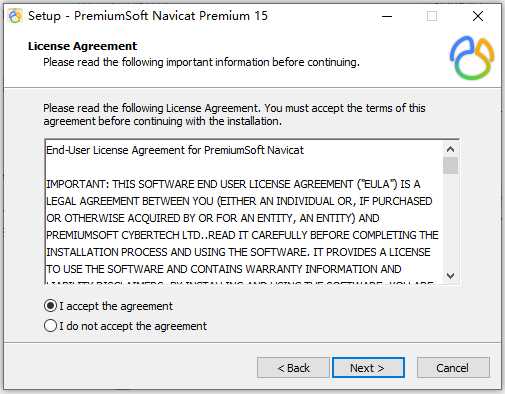Viewport: 505px width, 394px height.
Task: Click the Navicat logo in the header
Action: click(x=472, y=58)
